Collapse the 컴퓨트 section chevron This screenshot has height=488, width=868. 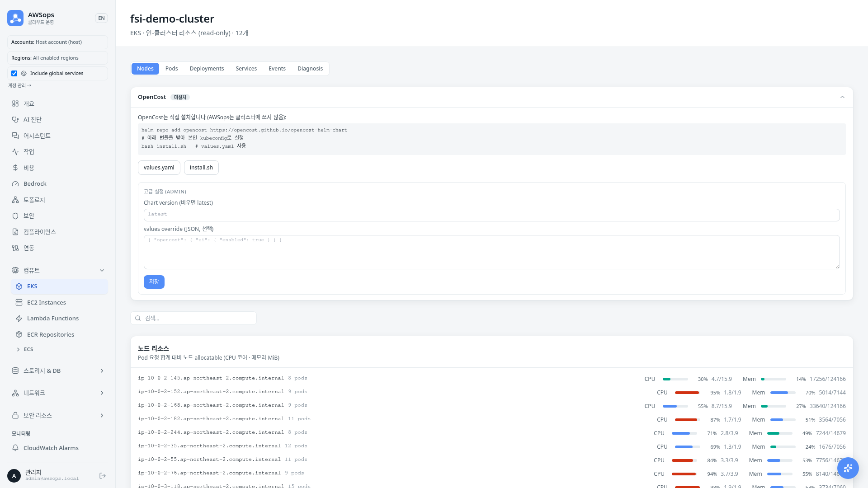pos(102,270)
